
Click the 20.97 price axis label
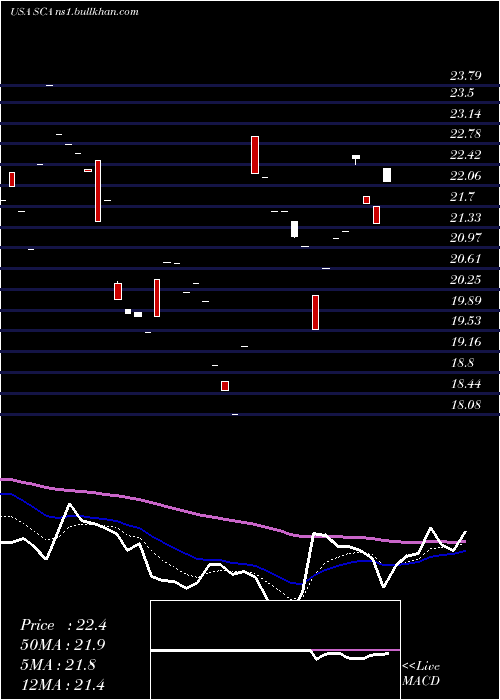tap(466, 238)
